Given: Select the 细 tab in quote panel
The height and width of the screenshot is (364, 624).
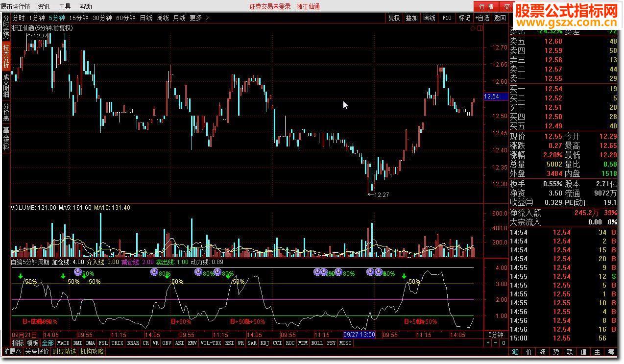Looking at the screenshot, I should tap(543, 351).
